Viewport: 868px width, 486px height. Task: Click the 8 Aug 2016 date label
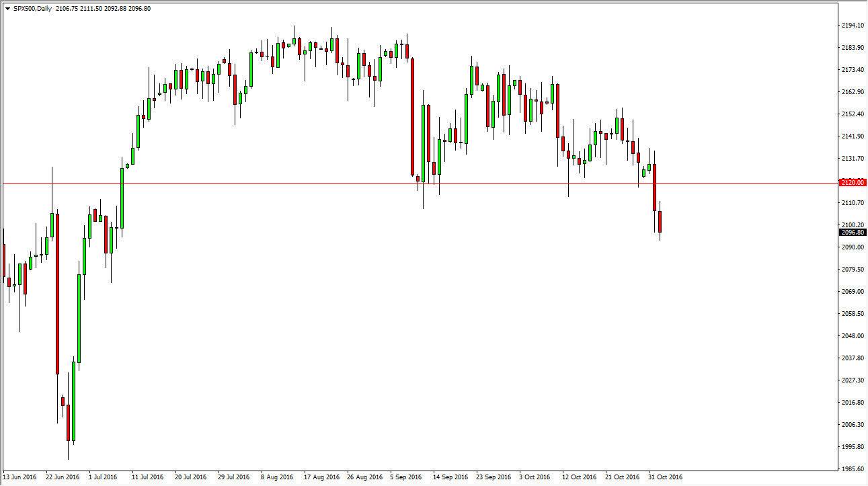point(277,476)
